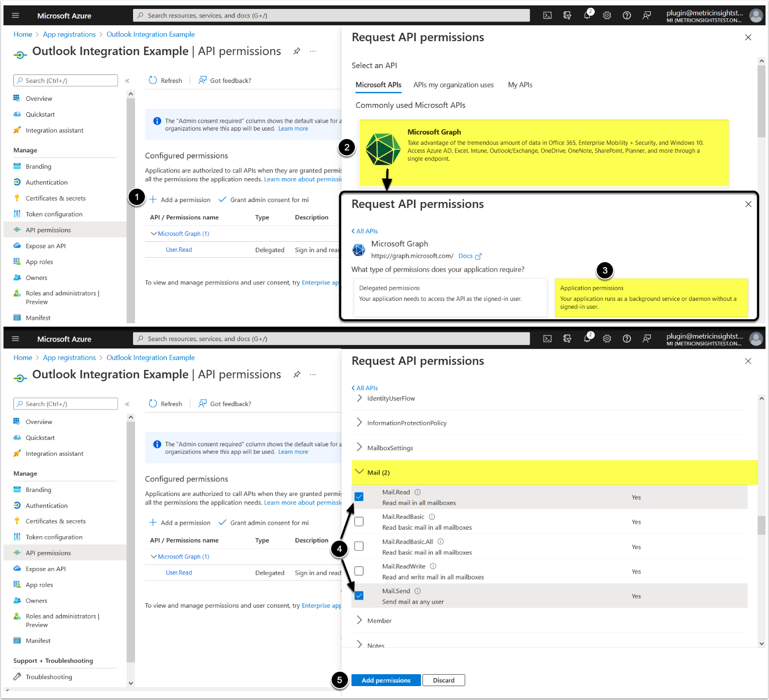Check the Mail.ReadBasic permission checkbox

click(359, 522)
